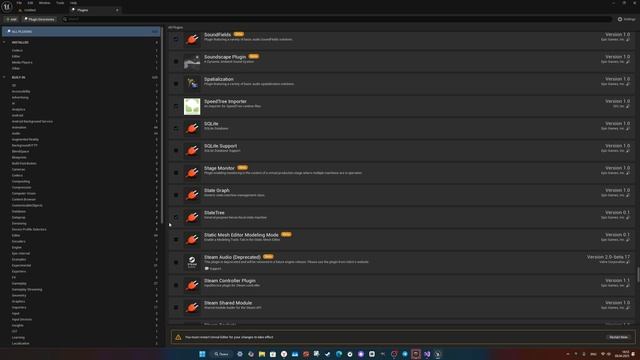Screen dimensions: 640x360
Task: Click the Static Mesh Editor Modeling Mode icon
Action: tap(192, 240)
